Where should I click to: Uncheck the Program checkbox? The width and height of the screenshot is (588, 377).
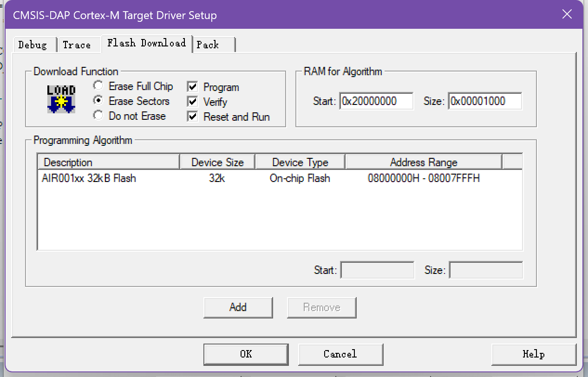click(193, 87)
